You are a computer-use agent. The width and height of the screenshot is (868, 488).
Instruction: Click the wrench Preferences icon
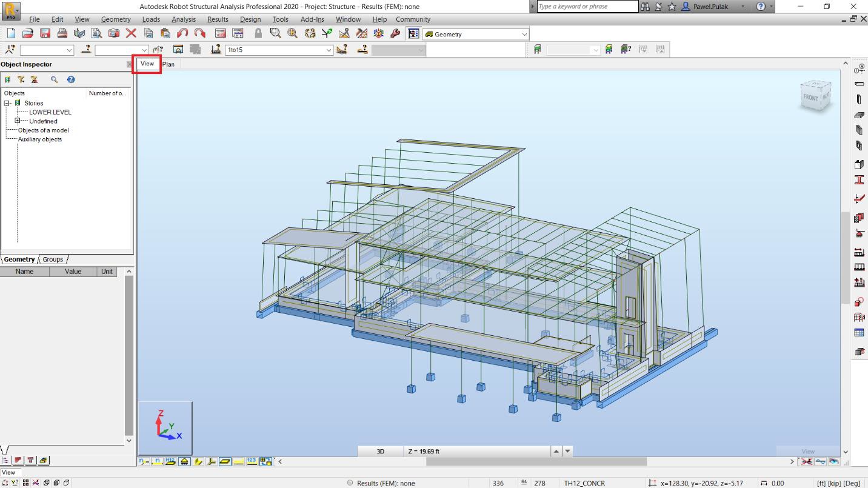pos(395,34)
